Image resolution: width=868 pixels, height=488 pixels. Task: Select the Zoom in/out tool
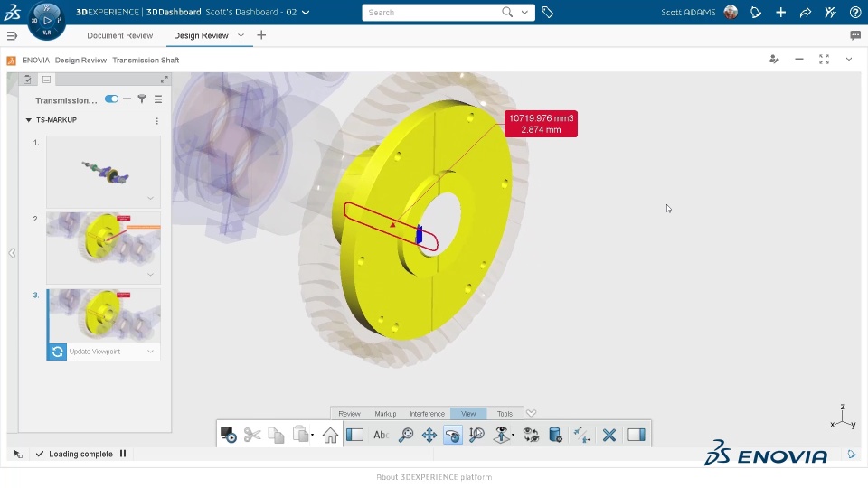coord(476,435)
